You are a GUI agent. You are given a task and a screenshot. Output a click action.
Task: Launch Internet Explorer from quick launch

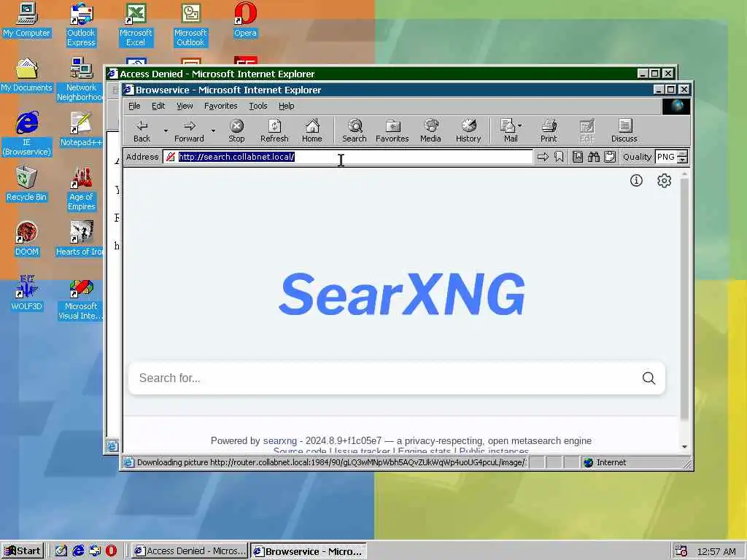78,551
